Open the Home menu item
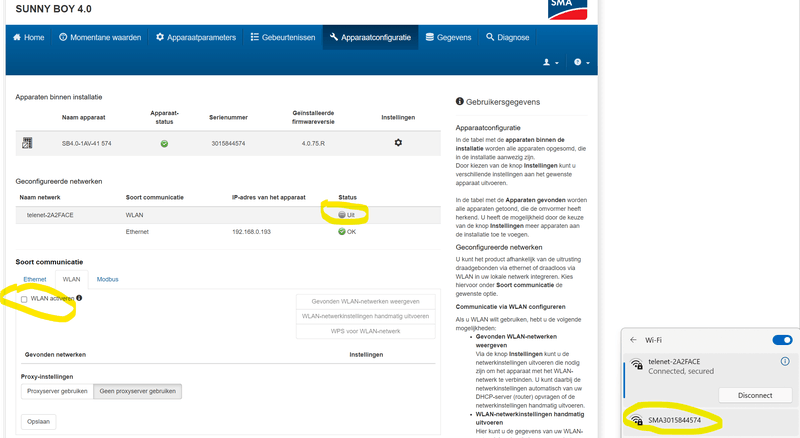The image size is (800, 438). point(29,37)
